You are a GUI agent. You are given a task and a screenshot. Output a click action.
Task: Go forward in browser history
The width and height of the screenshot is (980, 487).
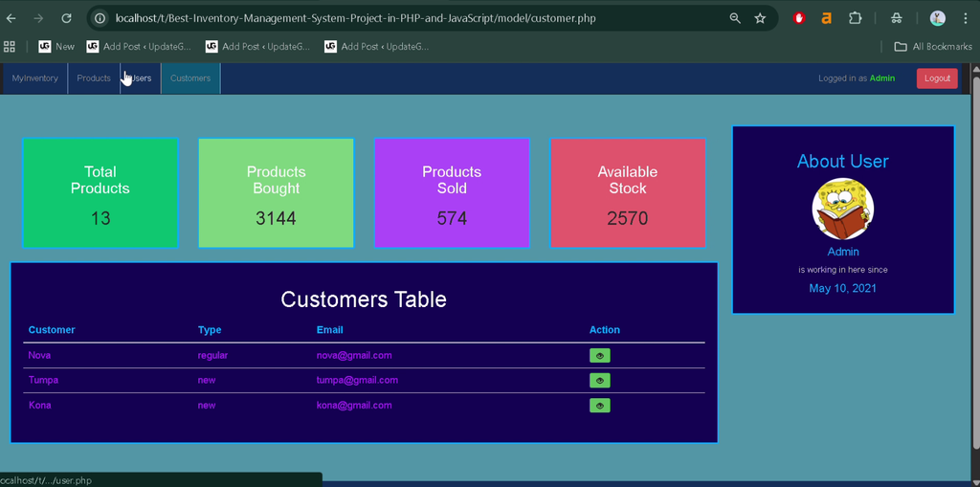pos(38,18)
